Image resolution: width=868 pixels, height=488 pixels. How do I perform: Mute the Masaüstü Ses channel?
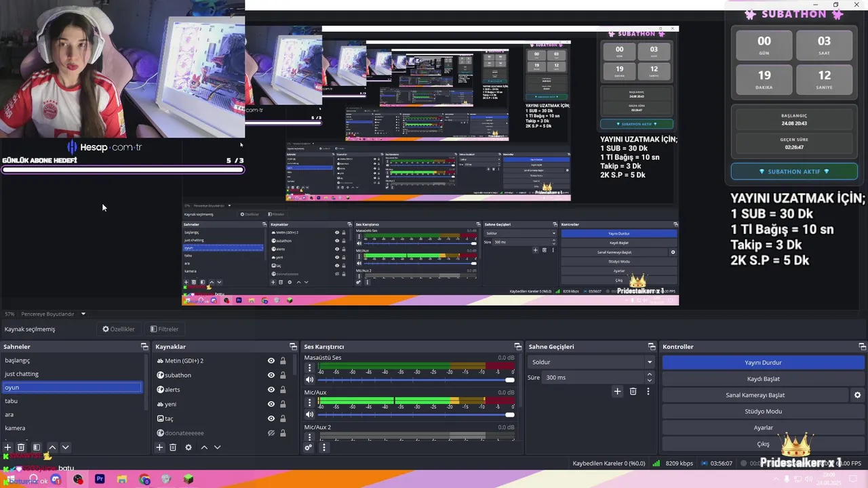(309, 380)
